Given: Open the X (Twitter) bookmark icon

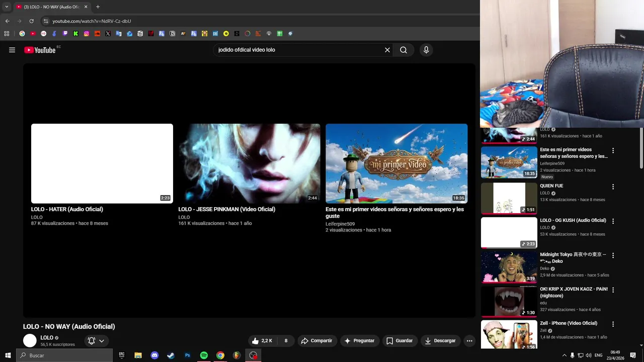Looking at the screenshot, I should tap(108, 34).
